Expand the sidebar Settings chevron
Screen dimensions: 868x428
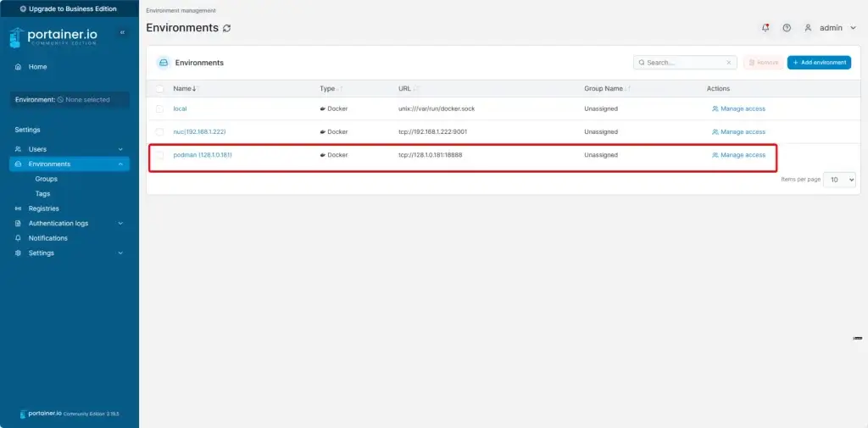click(x=120, y=253)
